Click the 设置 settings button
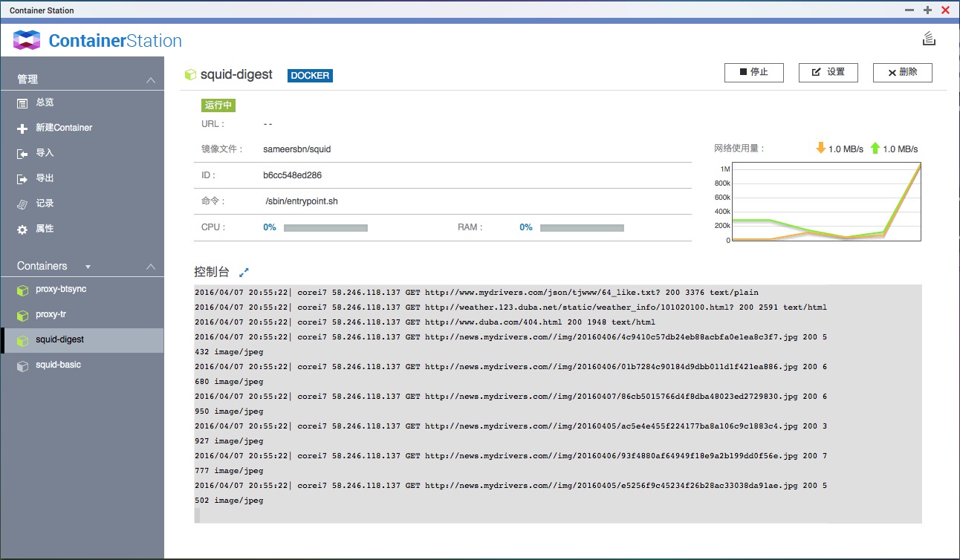 click(x=828, y=72)
